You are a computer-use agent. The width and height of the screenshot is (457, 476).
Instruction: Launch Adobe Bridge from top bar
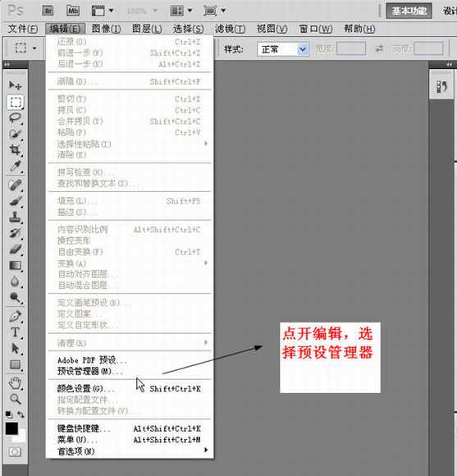pos(48,11)
